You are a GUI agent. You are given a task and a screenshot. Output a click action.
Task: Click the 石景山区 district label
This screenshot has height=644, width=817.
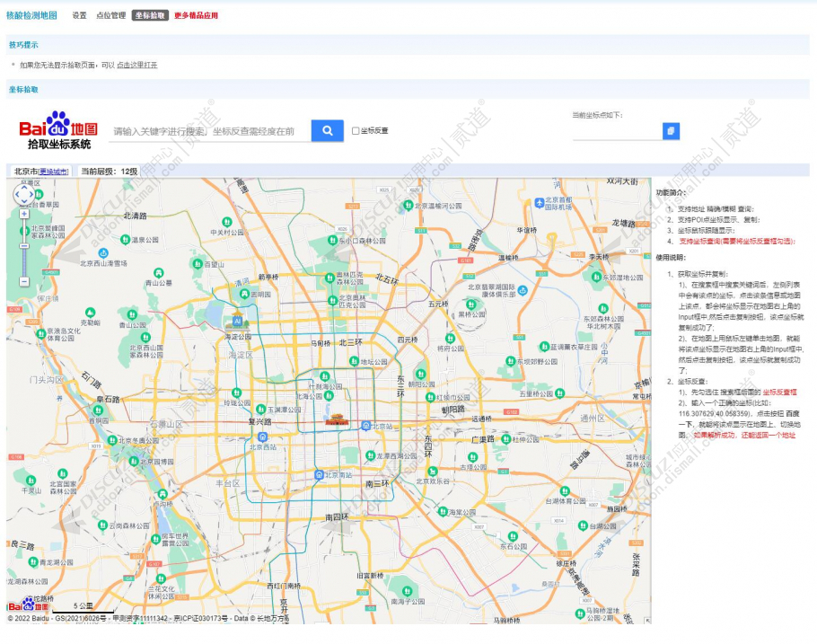click(166, 425)
